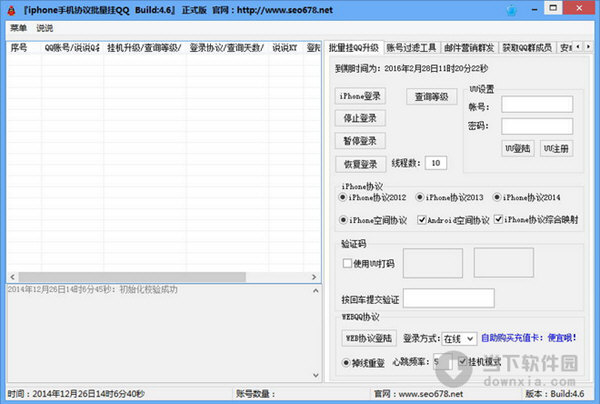Switch to the 账号过滤工具 tab
Viewport: 600px width, 404px height.
(x=411, y=47)
